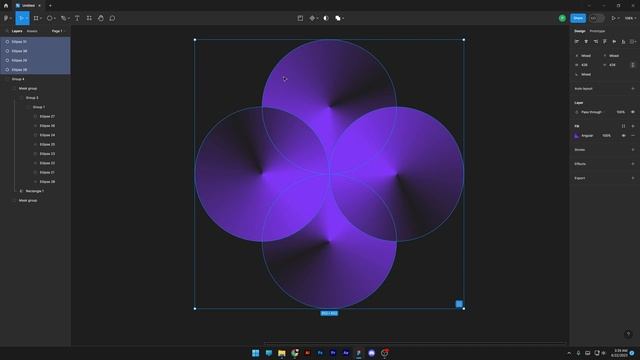Click the Angular gradient fill swatch
This screenshot has width=640, height=360.
point(576,136)
